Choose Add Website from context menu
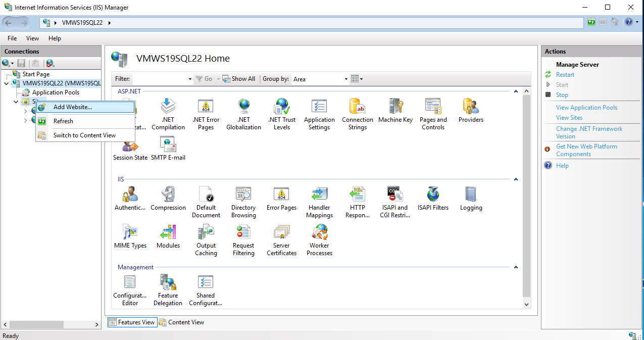The width and height of the screenshot is (644, 340). click(x=73, y=107)
